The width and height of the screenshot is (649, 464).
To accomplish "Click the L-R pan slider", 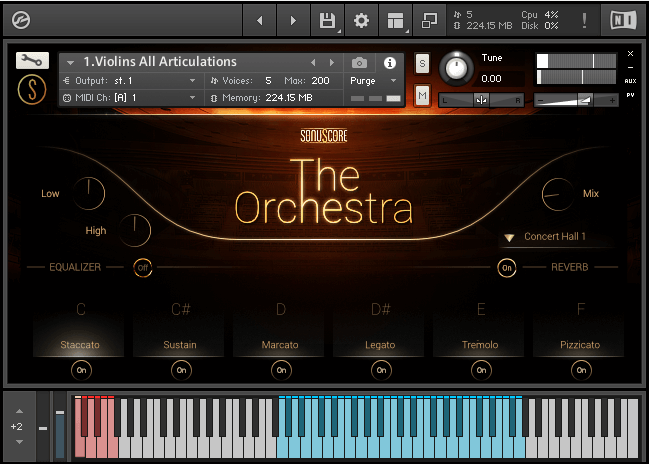I will (481, 100).
